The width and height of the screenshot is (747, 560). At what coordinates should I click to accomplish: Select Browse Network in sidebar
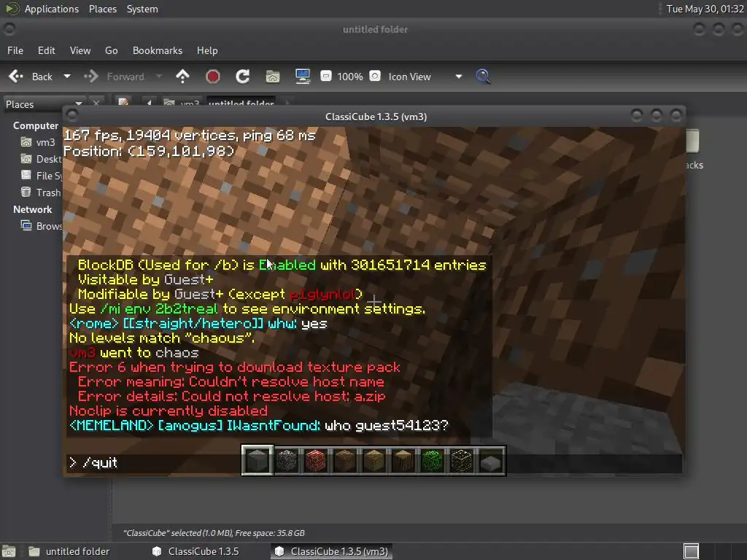point(41,226)
